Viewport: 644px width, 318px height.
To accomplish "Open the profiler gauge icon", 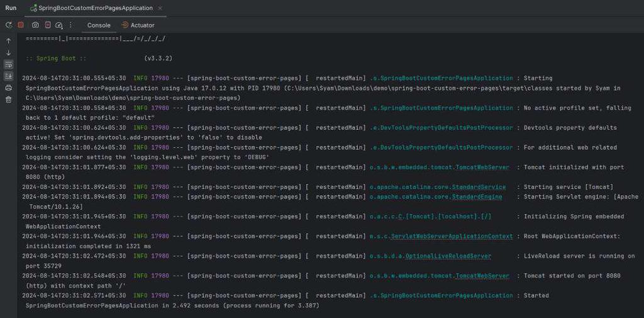I will click(x=58, y=25).
